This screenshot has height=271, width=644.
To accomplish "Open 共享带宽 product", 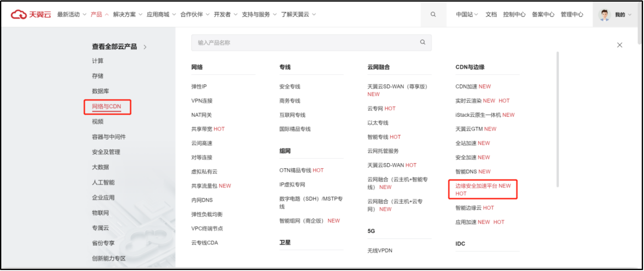I will point(202,129).
